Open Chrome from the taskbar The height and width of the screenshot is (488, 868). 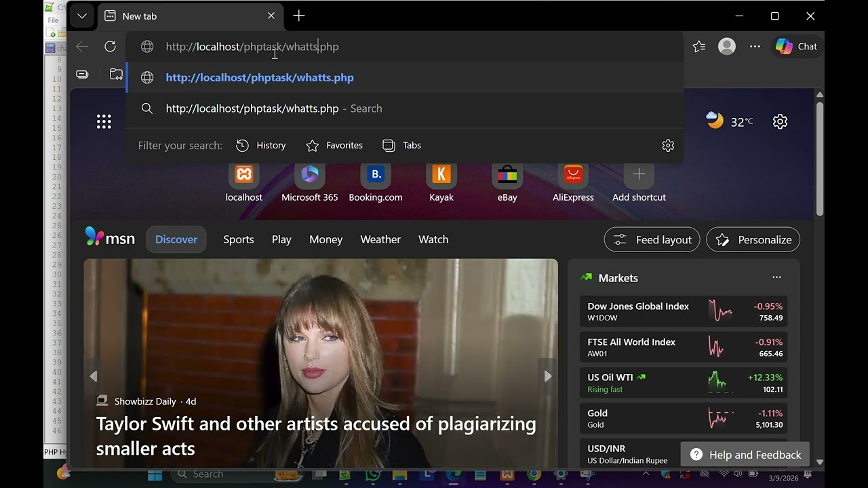tap(534, 475)
